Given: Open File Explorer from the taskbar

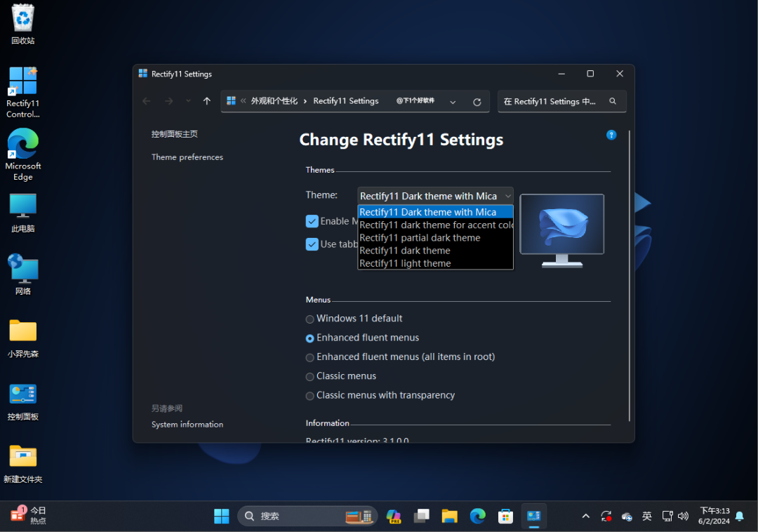Looking at the screenshot, I should point(449,517).
